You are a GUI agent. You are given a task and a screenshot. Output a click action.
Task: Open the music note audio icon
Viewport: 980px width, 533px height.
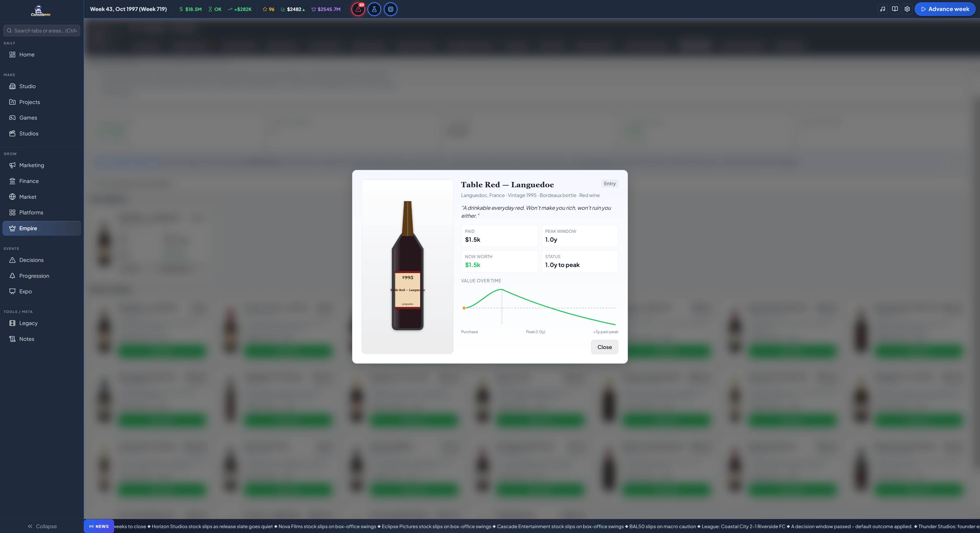(x=883, y=9)
